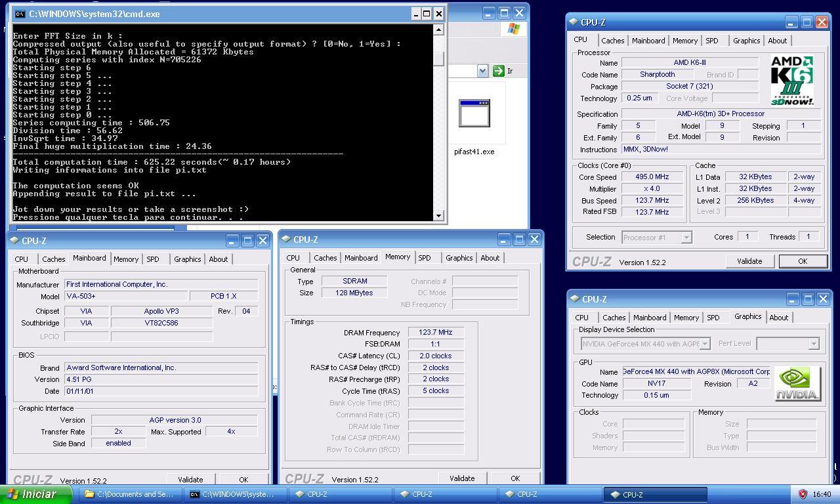840x504 pixels.
Task: Open cmd.exe window system menu icon
Action: click(20, 14)
